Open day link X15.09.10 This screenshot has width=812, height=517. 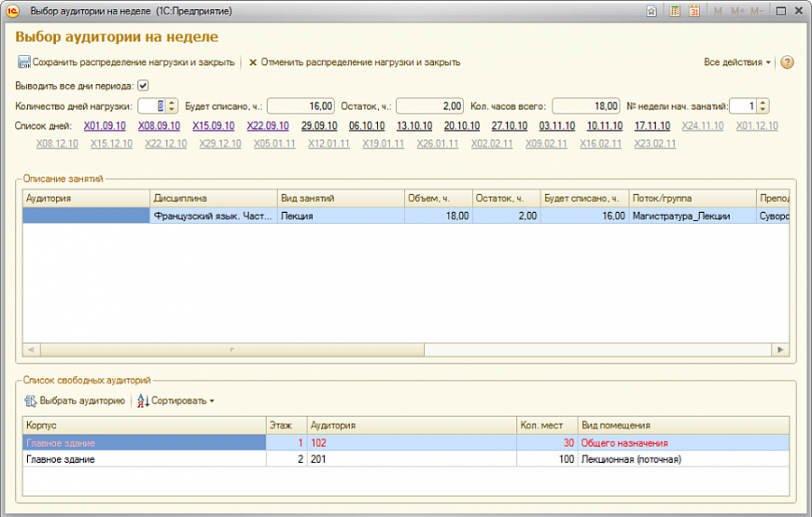coord(213,126)
